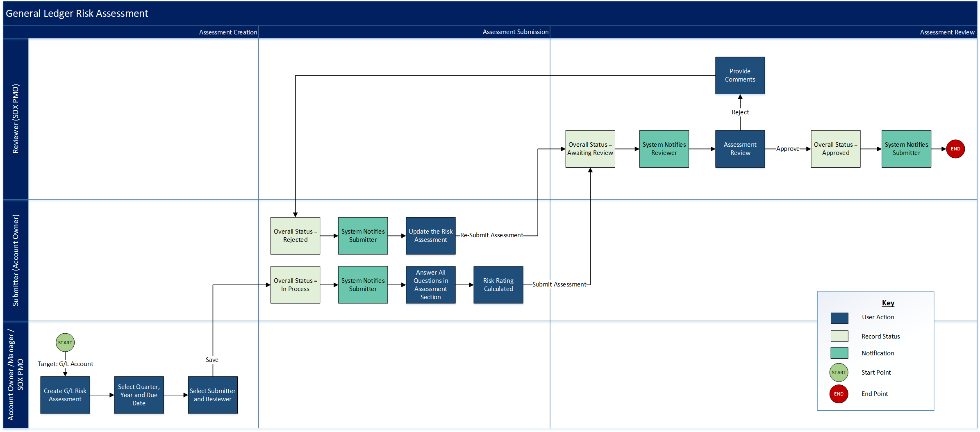Click Answer All Questions in Assessment Section box
This screenshot has width=980, height=432.
(431, 285)
